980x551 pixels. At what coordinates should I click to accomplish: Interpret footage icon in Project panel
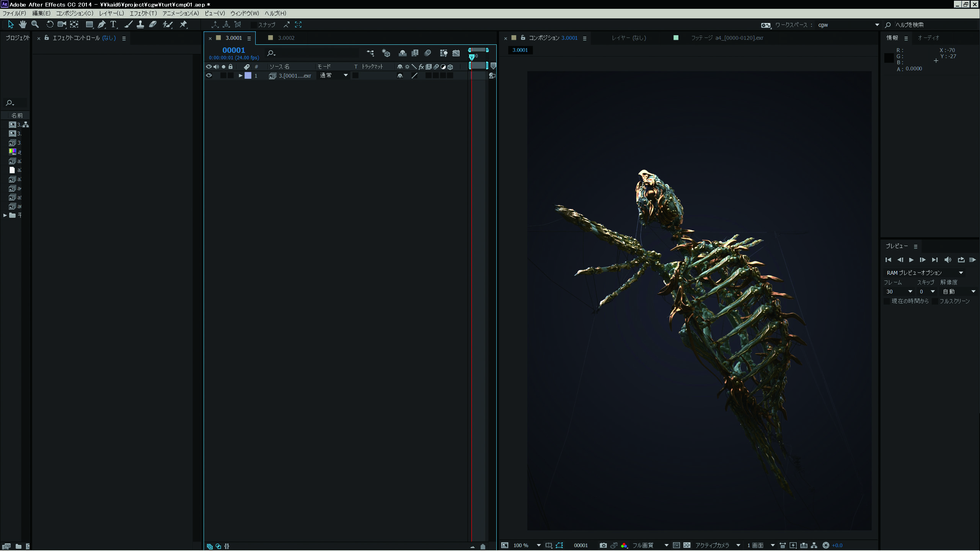(x=6, y=546)
